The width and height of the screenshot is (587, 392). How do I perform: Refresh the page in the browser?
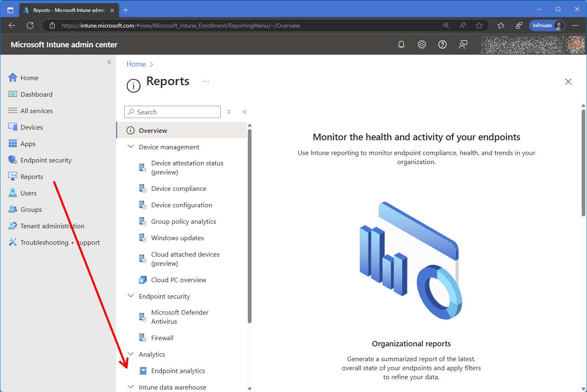[30, 26]
